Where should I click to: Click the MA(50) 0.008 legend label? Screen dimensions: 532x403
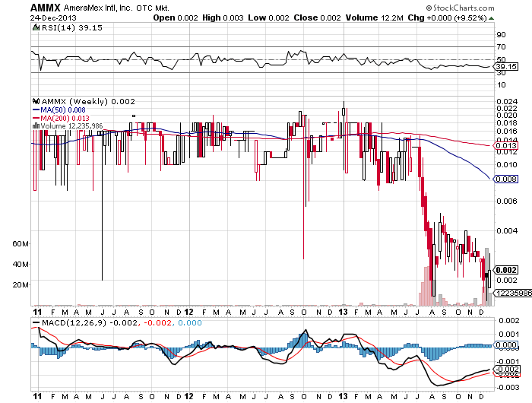63,110
